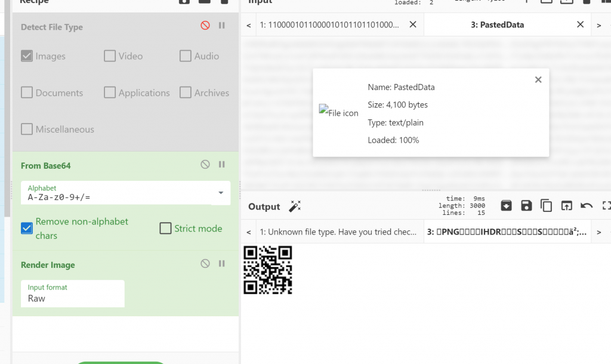Go to next output tab arrow
611x364 pixels.
[x=599, y=232]
